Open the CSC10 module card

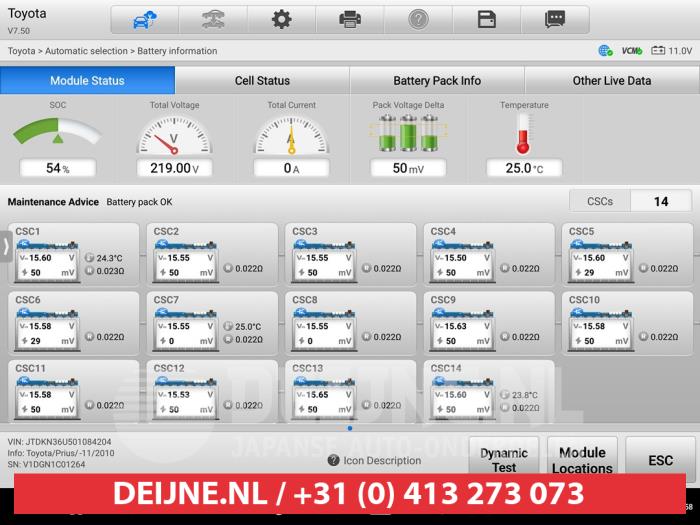tap(627, 323)
